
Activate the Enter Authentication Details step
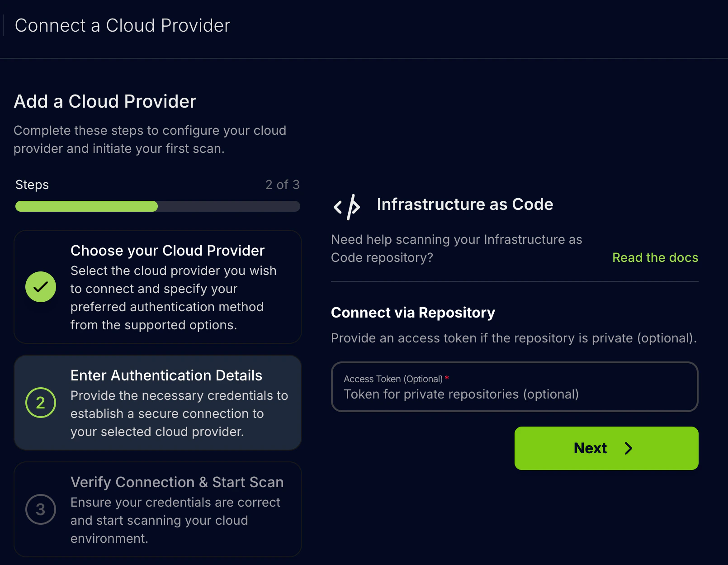pos(157,403)
